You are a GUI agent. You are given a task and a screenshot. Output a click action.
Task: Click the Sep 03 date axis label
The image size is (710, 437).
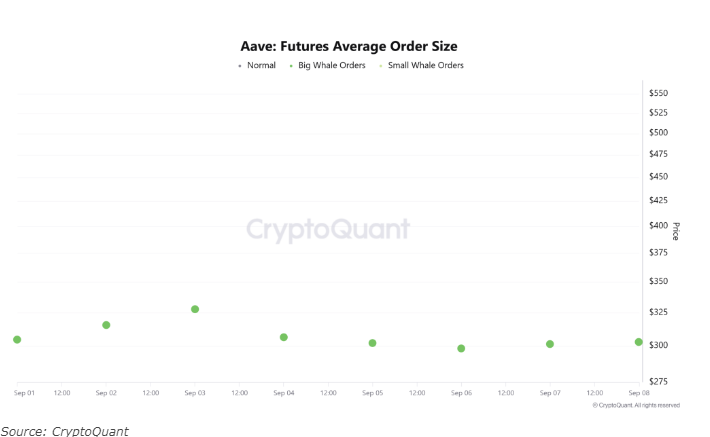coord(195,393)
